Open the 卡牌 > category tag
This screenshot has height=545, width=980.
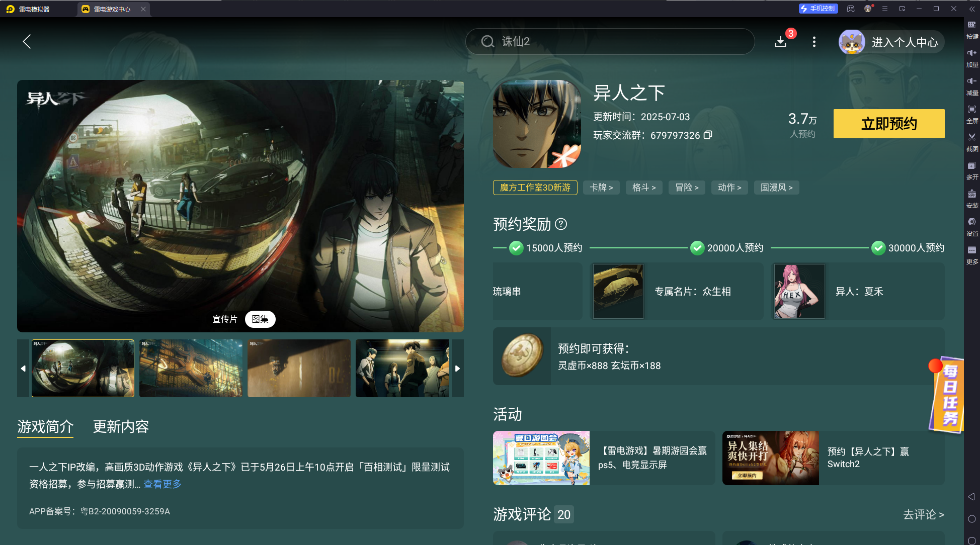pyautogui.click(x=602, y=188)
